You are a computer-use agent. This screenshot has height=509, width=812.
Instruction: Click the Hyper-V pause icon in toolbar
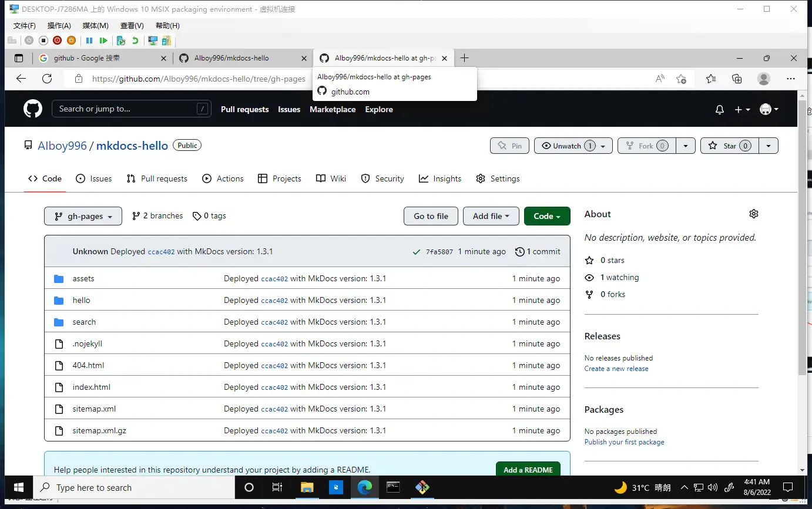(x=89, y=41)
